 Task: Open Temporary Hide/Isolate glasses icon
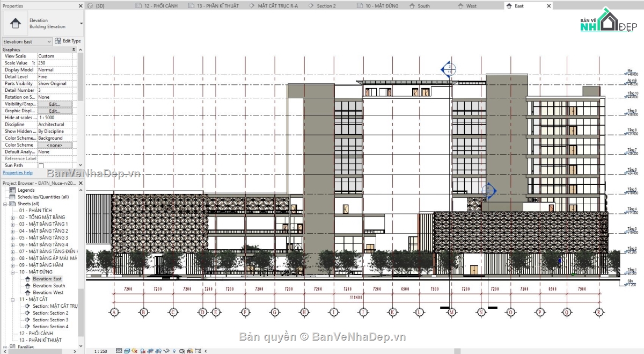pyautogui.click(x=167, y=351)
